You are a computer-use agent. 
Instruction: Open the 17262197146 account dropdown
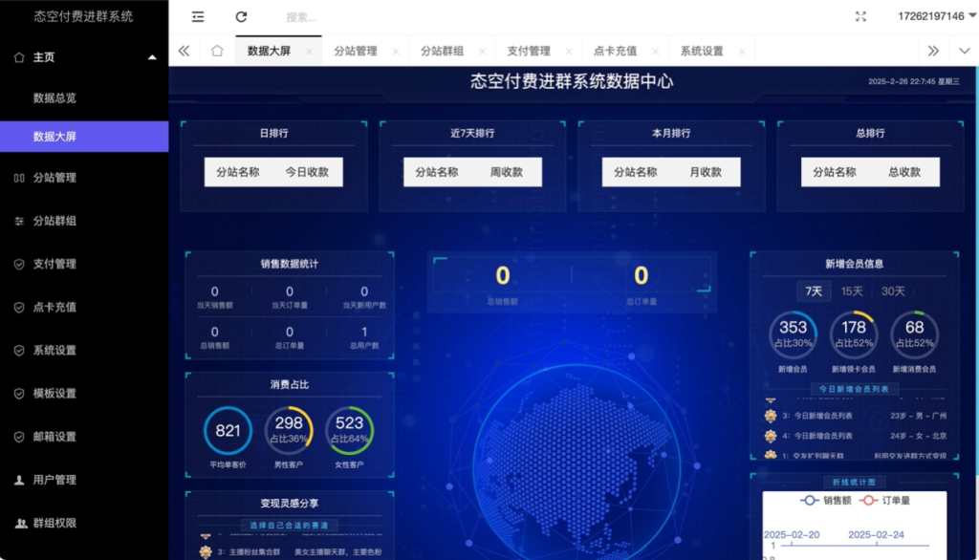pyautogui.click(x=937, y=16)
